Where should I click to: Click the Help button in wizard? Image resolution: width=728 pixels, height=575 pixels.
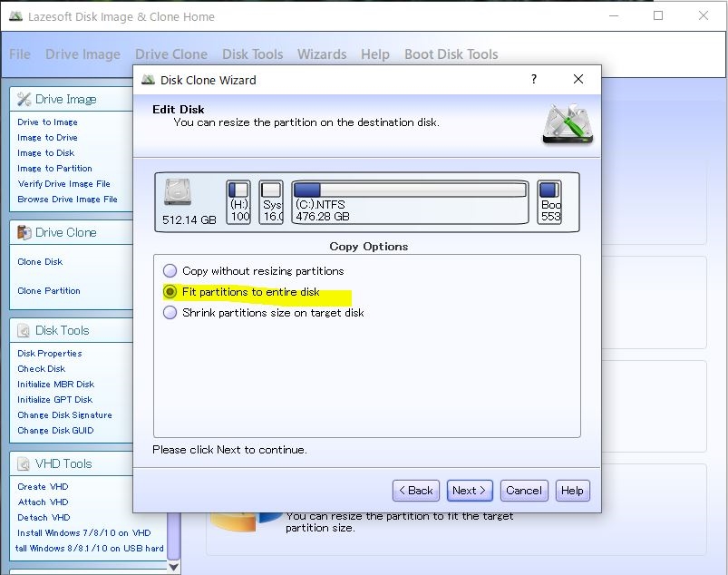click(x=572, y=491)
